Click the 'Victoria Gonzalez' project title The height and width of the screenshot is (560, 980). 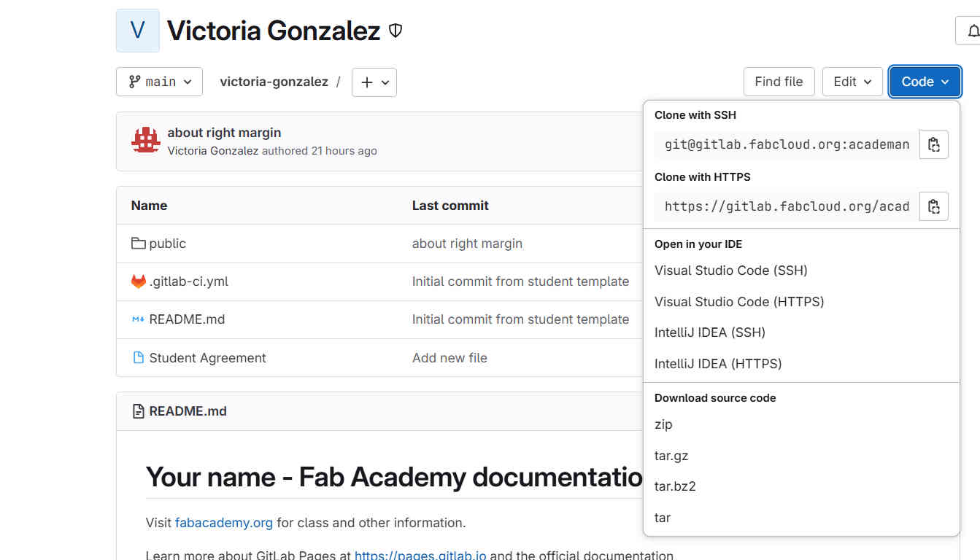274,31
